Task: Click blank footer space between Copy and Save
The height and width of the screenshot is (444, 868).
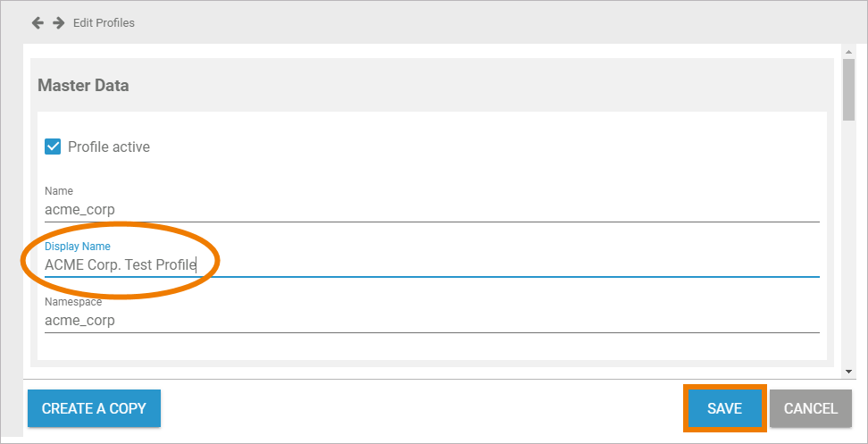Action: point(420,408)
